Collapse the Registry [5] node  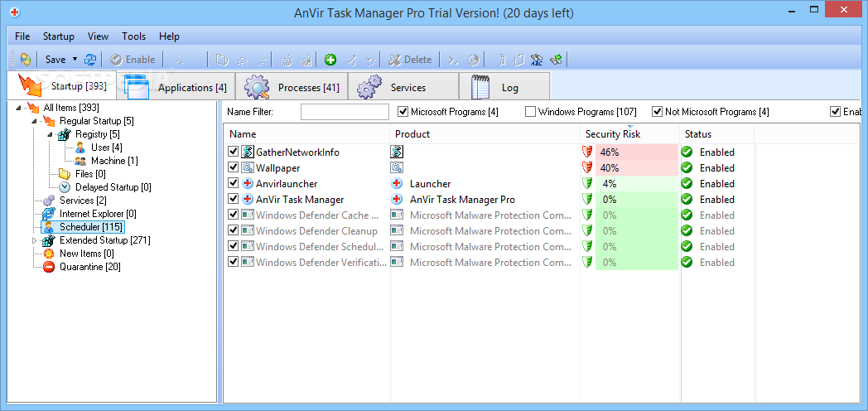coord(50,134)
